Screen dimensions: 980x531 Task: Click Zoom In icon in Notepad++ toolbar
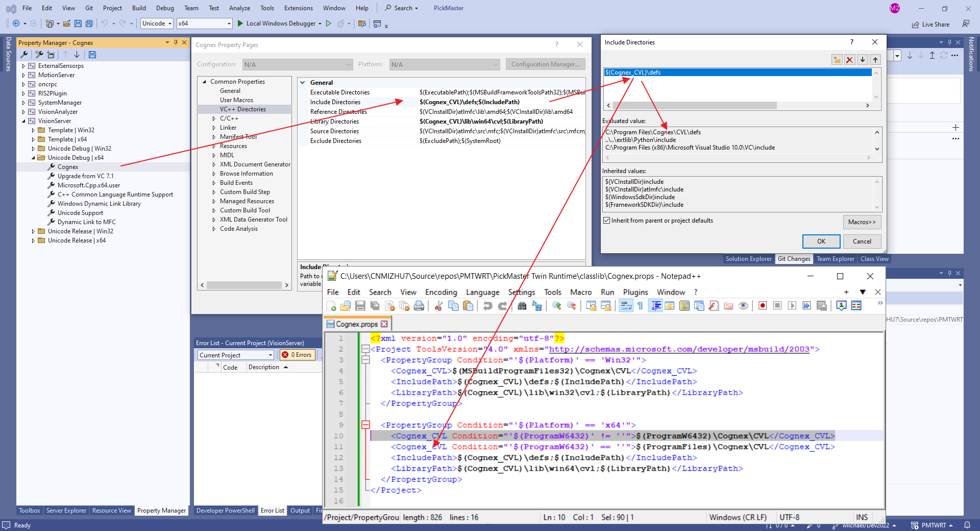point(557,306)
